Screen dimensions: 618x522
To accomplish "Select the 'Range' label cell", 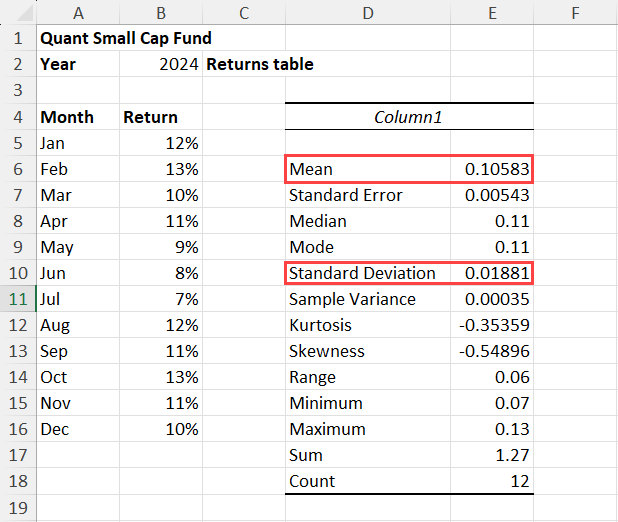I will point(368,377).
